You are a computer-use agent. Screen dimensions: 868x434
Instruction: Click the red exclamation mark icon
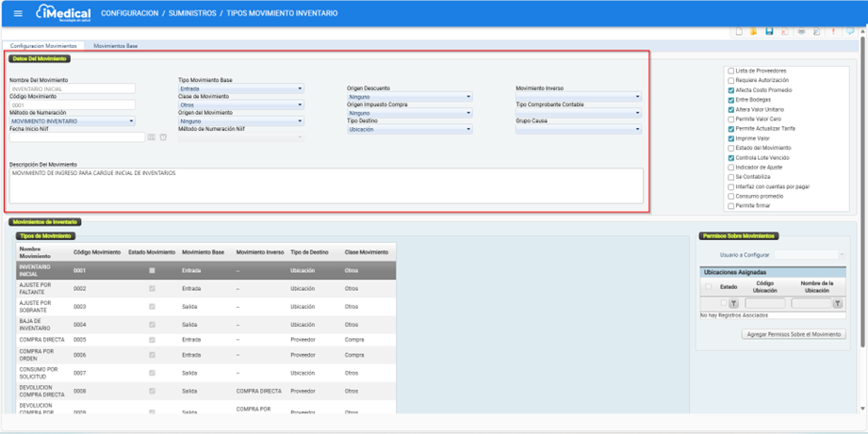click(833, 32)
